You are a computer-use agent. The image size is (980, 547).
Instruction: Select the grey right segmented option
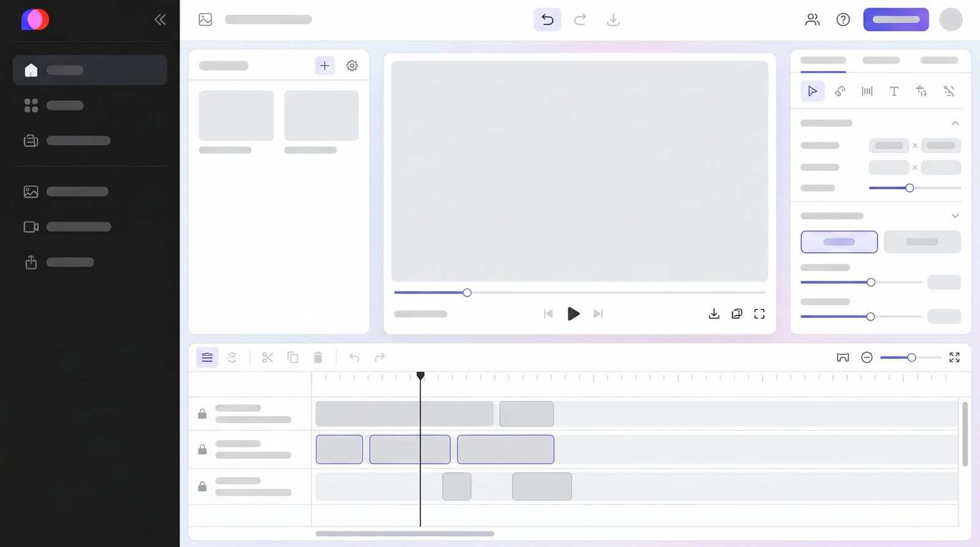922,242
